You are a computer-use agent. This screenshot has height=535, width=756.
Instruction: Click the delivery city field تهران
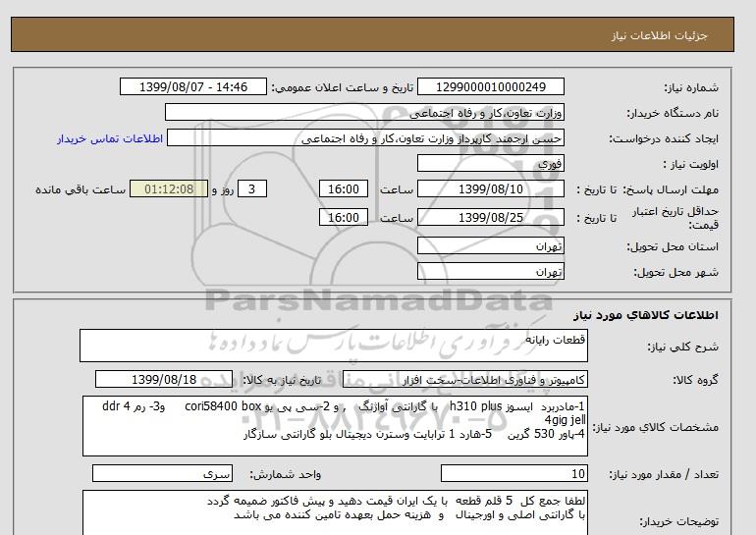(x=490, y=271)
